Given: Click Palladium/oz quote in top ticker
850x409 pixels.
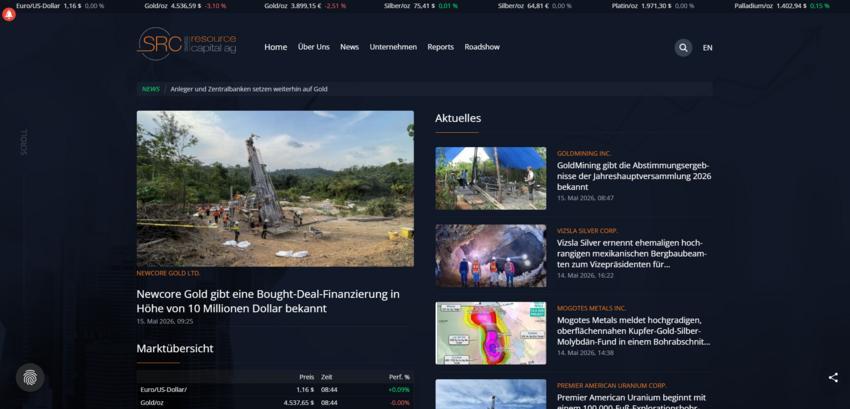Looking at the screenshot, I should [x=782, y=6].
